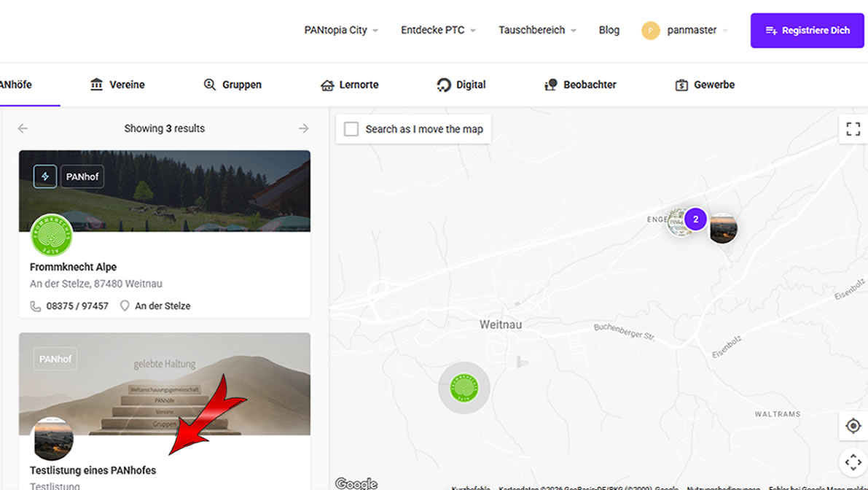Open the Testlistung eines PANhofes card image

pos(165,384)
